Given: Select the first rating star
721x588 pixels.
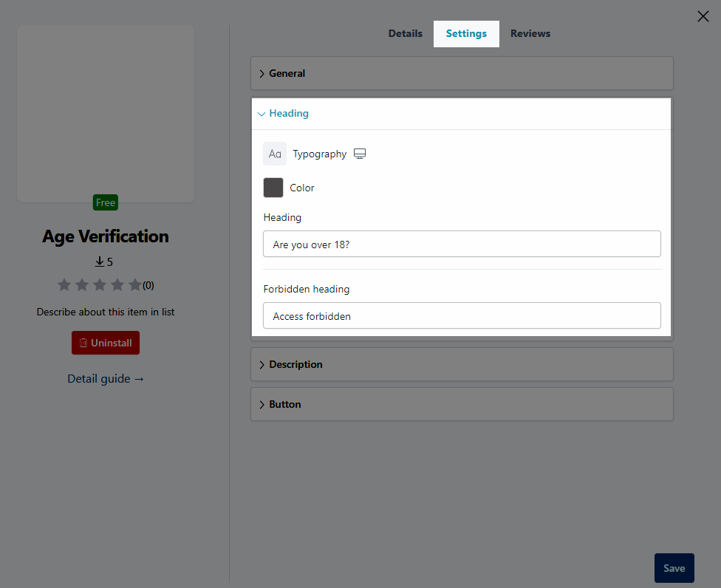Looking at the screenshot, I should (x=64, y=285).
